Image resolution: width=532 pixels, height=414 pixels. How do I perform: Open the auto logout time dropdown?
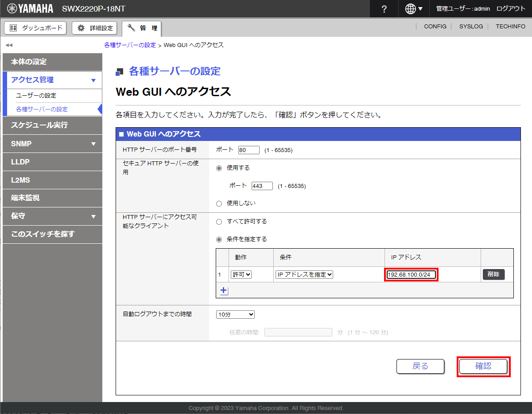pyautogui.click(x=235, y=314)
